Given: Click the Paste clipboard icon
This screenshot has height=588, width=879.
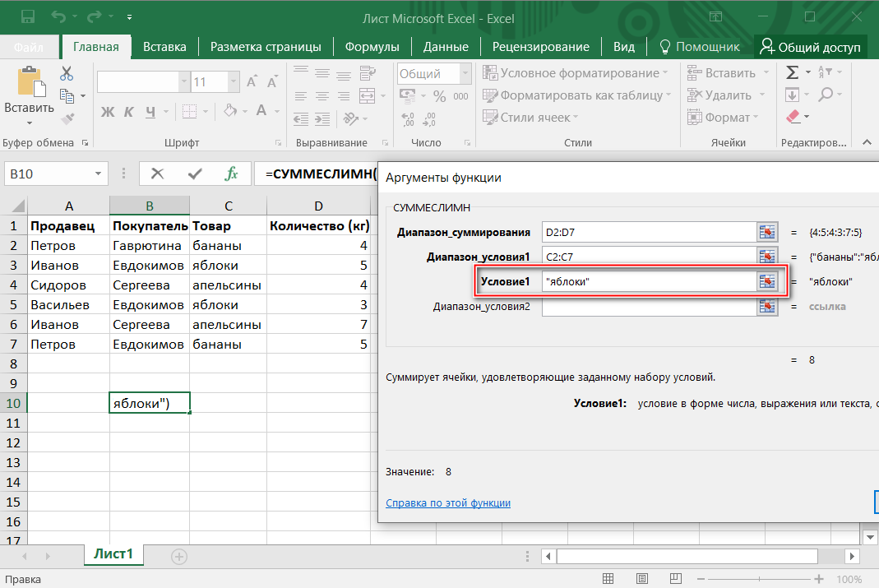Looking at the screenshot, I should click(x=30, y=82).
